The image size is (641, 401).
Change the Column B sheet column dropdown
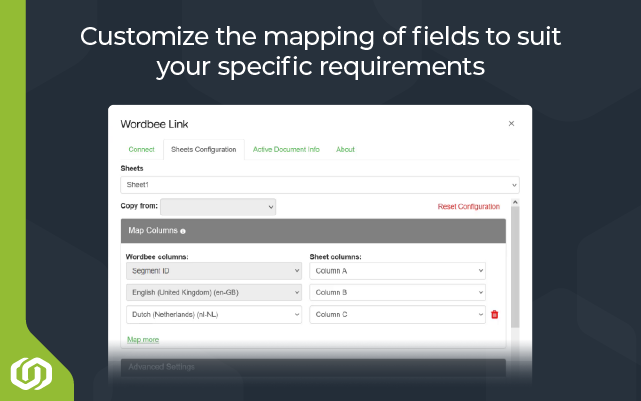pyautogui.click(x=397, y=293)
